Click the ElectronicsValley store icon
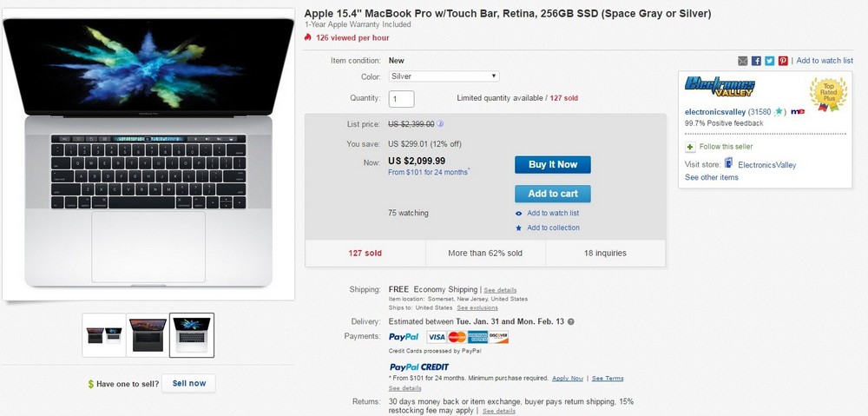 (728, 163)
